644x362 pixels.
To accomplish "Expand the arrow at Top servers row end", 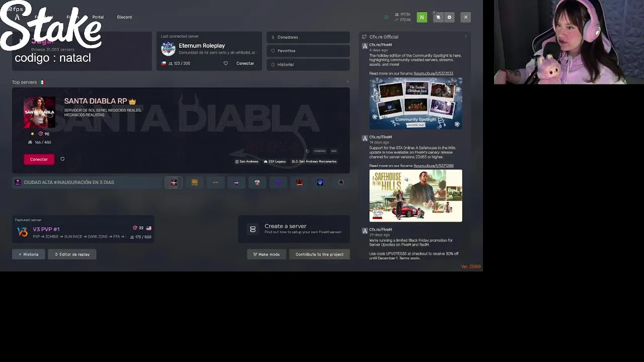I will tap(347, 82).
